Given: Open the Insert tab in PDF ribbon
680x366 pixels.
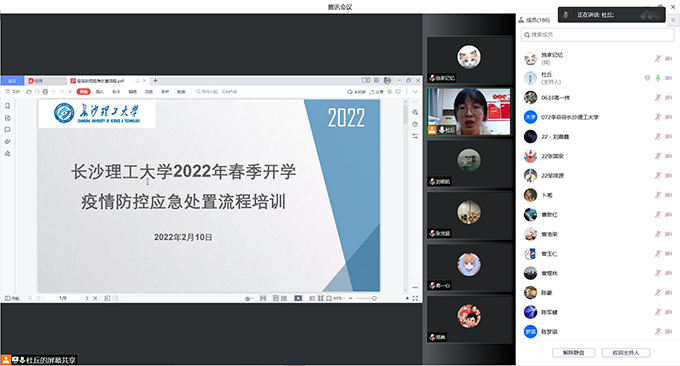Looking at the screenshot, I should [x=100, y=92].
